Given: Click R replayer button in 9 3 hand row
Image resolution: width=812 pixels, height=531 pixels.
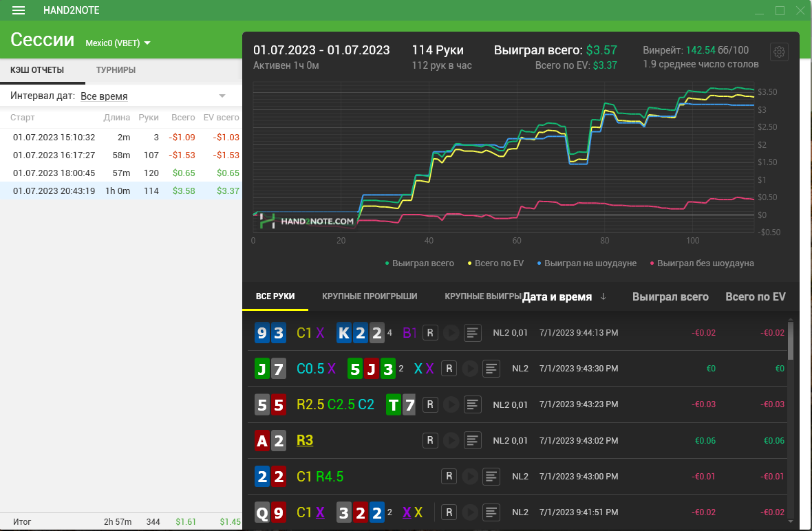Looking at the screenshot, I should click(x=430, y=333).
